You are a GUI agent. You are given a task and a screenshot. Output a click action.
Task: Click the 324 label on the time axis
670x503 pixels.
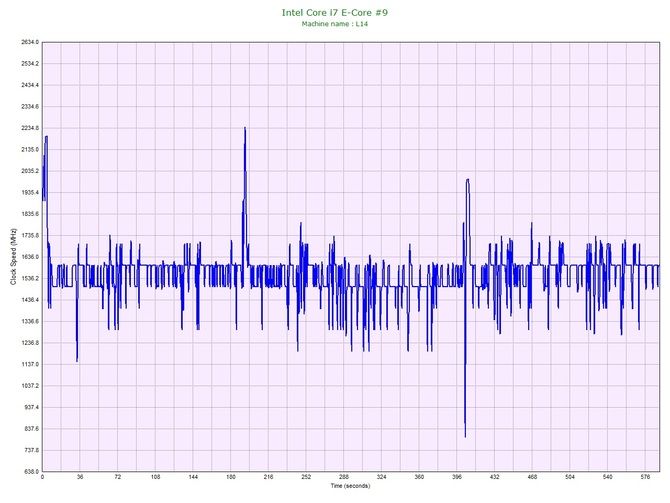click(x=382, y=477)
